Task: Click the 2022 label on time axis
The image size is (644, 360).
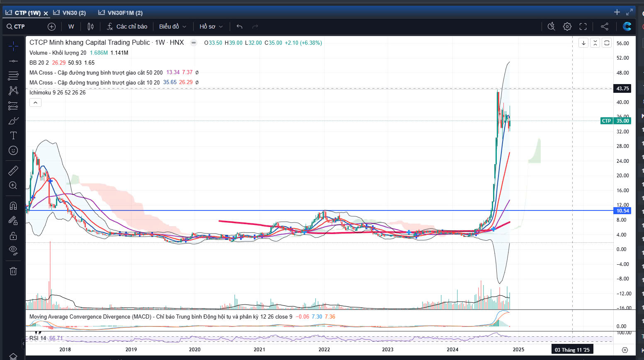Action: click(x=324, y=350)
